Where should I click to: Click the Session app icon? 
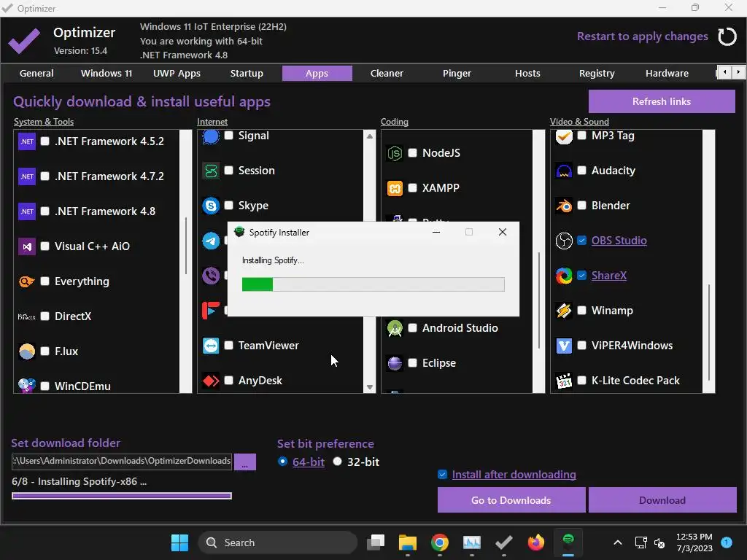pos(211,171)
